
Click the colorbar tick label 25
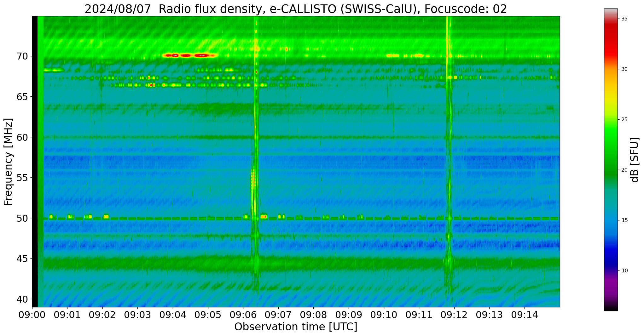pos(624,120)
